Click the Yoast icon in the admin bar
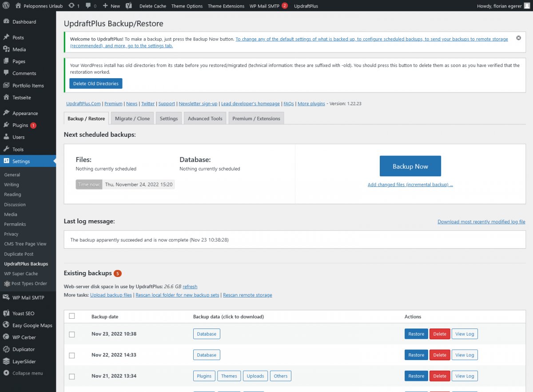The height and width of the screenshot is (392, 533). 128,6
